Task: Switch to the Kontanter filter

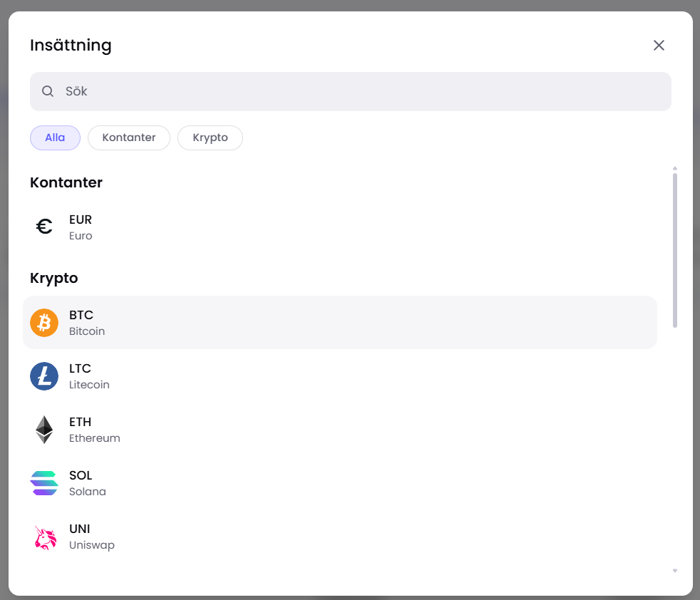Action: coord(129,138)
